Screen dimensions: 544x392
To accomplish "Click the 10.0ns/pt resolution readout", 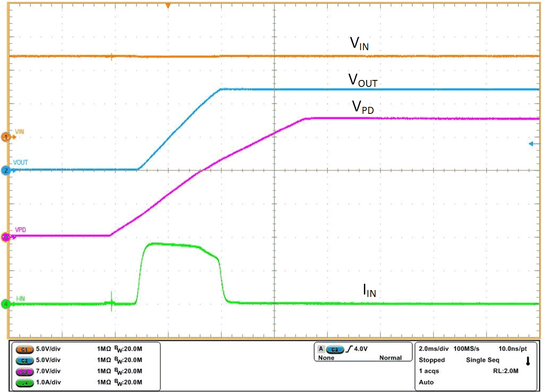I will point(513,349).
